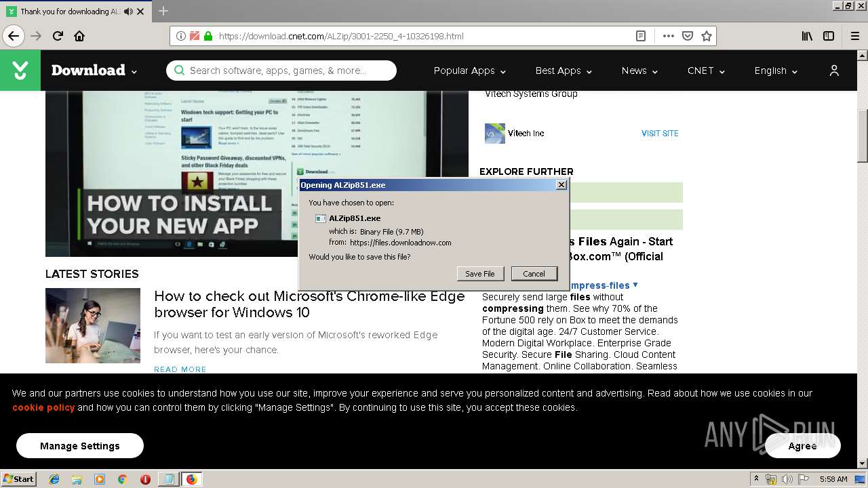Mute the playing tab audio
This screenshot has height=488, width=868.
click(128, 12)
